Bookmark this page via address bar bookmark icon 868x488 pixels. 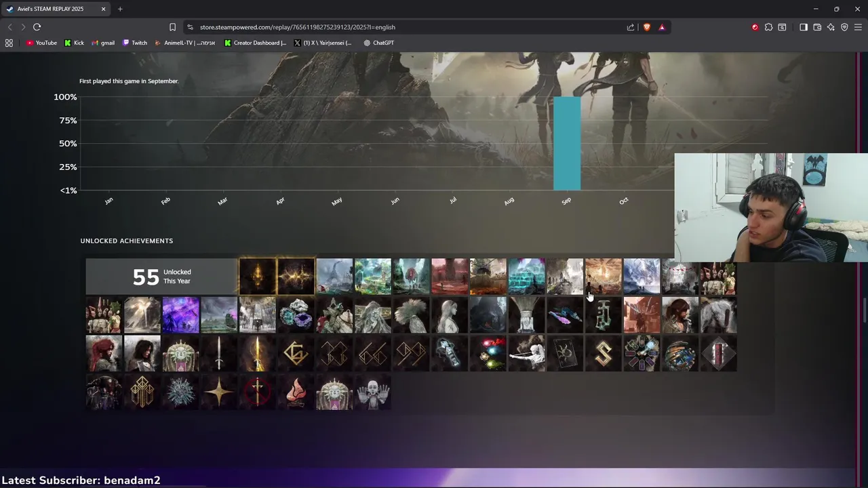(172, 27)
